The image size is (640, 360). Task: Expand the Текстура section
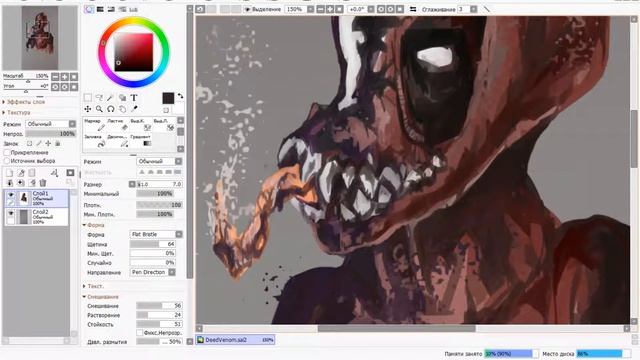[x=16, y=112]
